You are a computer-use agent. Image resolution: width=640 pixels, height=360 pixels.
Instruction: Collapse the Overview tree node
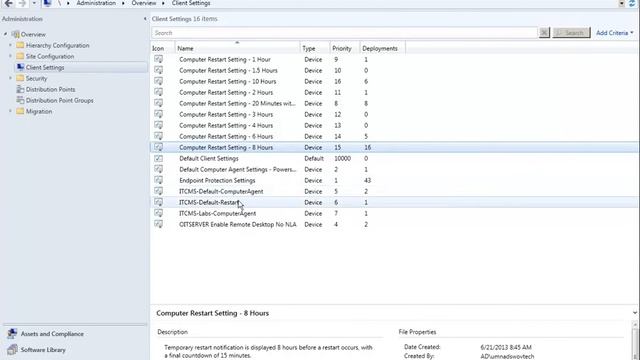click(5, 34)
